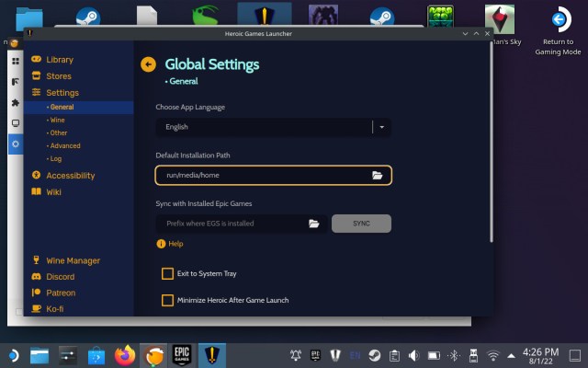This screenshot has width=588, height=368.
Task: Open the Discover store in the taskbar
Action: tap(96, 356)
